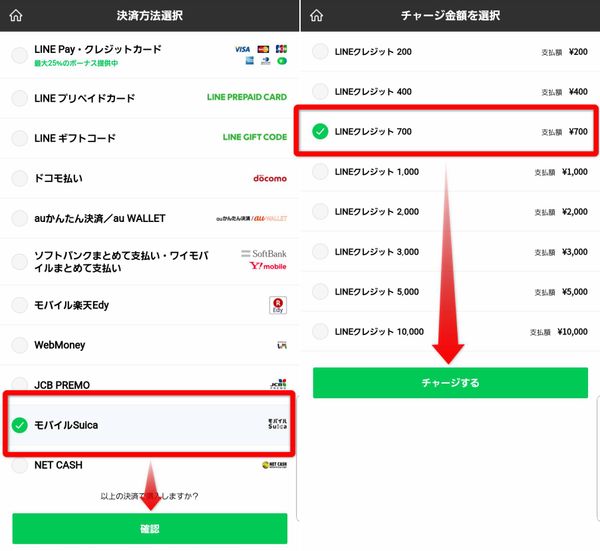The image size is (600, 551).
Task: Click the Y!mobile logo
Action: pos(268,266)
